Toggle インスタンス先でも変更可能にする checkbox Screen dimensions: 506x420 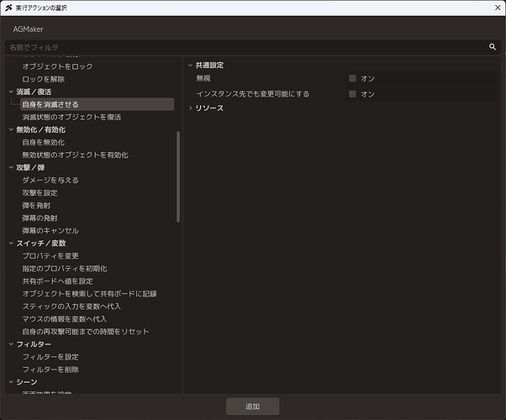click(x=352, y=94)
